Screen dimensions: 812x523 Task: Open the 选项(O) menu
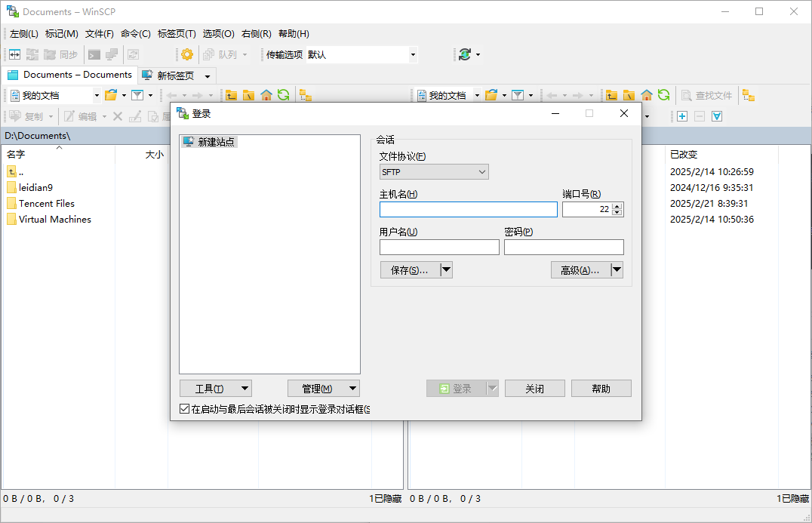(219, 34)
